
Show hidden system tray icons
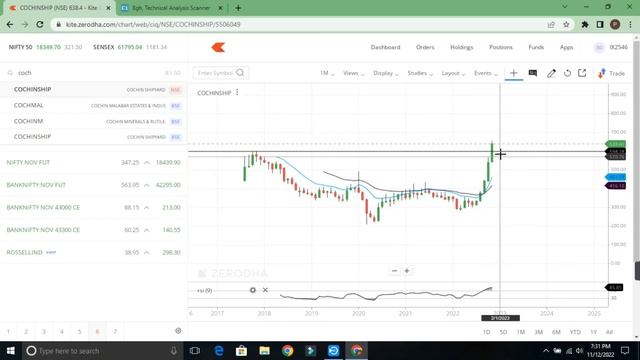(546, 351)
